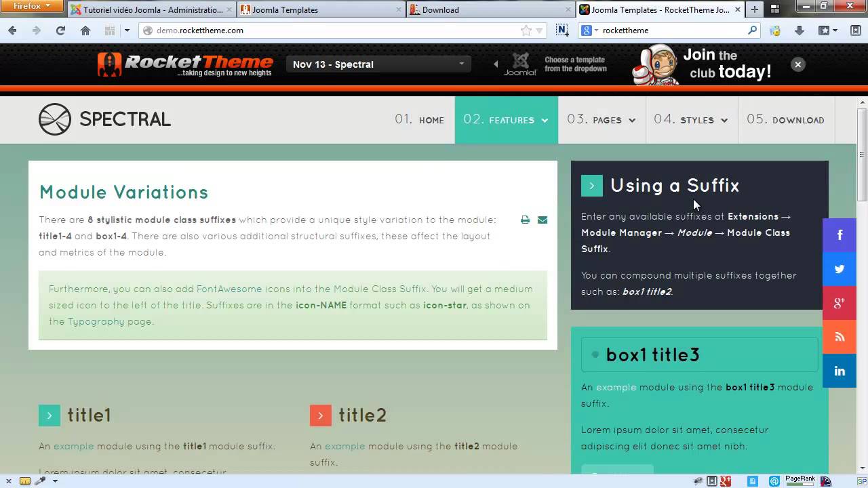868x488 pixels.
Task: Click the small left arrow near Joomla logo
Action: click(x=496, y=64)
